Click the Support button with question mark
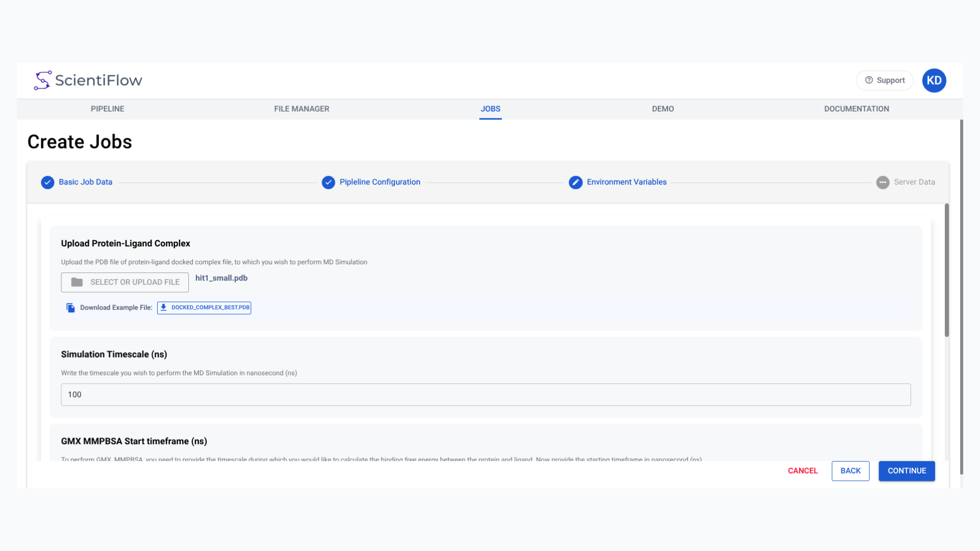 [x=884, y=81]
